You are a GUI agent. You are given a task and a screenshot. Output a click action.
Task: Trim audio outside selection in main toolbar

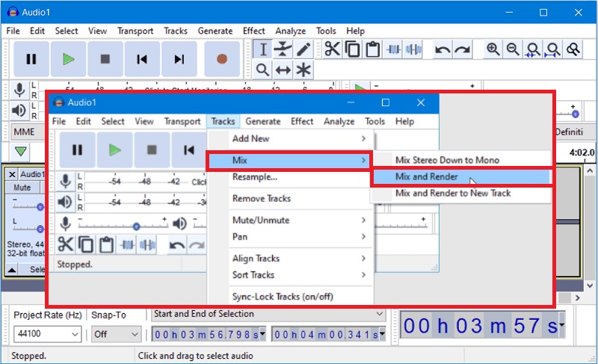coord(394,49)
